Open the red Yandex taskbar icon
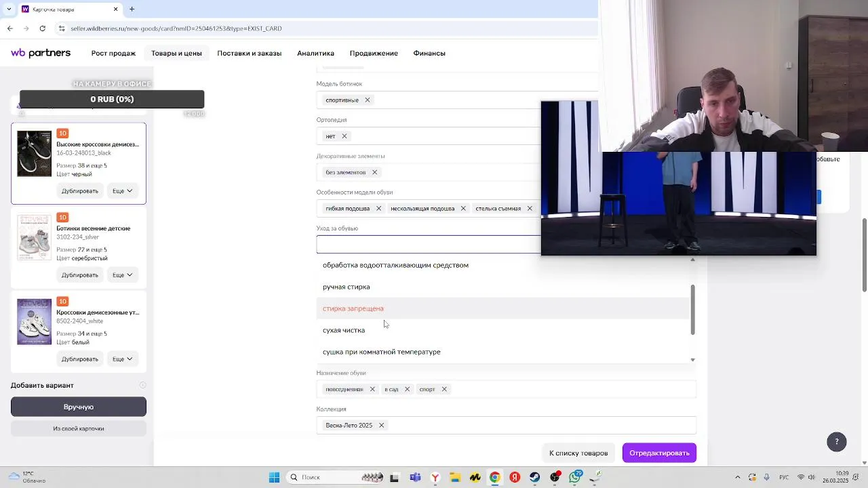Viewport: 868px width, 488px height. point(515,477)
